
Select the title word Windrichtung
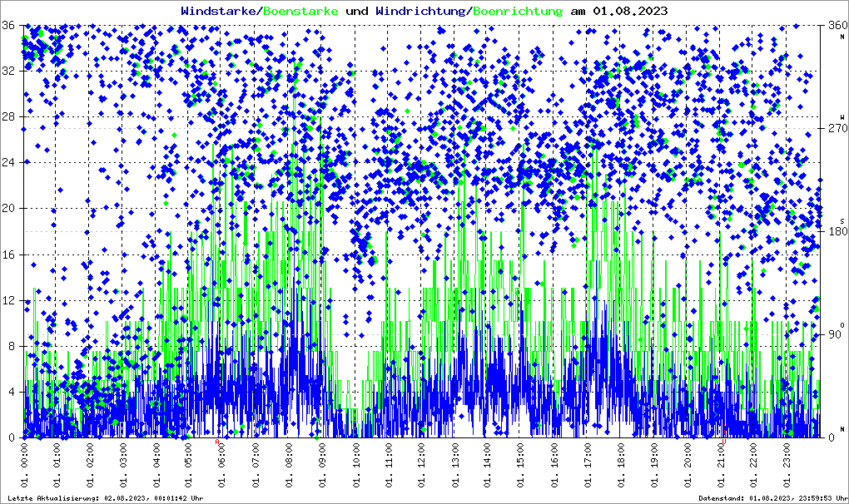pyautogui.click(x=420, y=11)
